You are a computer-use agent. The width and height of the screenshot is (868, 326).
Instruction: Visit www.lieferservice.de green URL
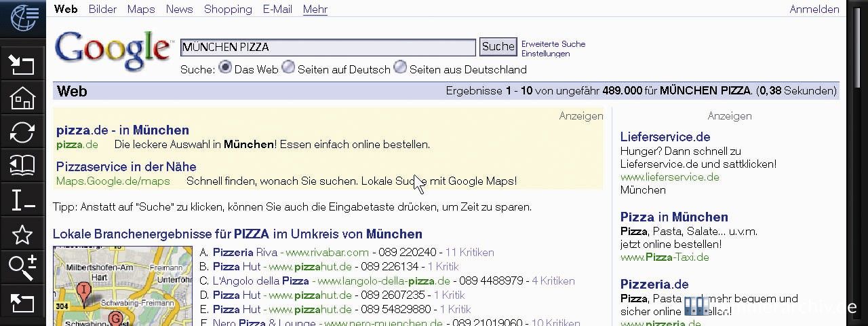(669, 177)
